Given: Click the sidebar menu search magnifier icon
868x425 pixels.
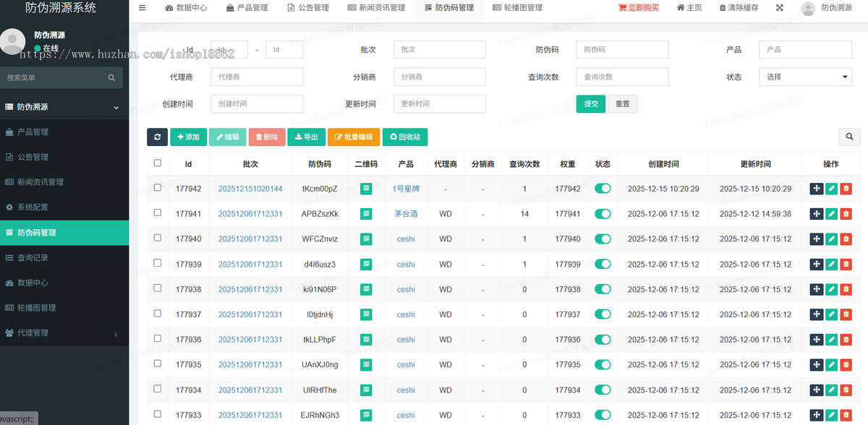Looking at the screenshot, I should (x=111, y=77).
